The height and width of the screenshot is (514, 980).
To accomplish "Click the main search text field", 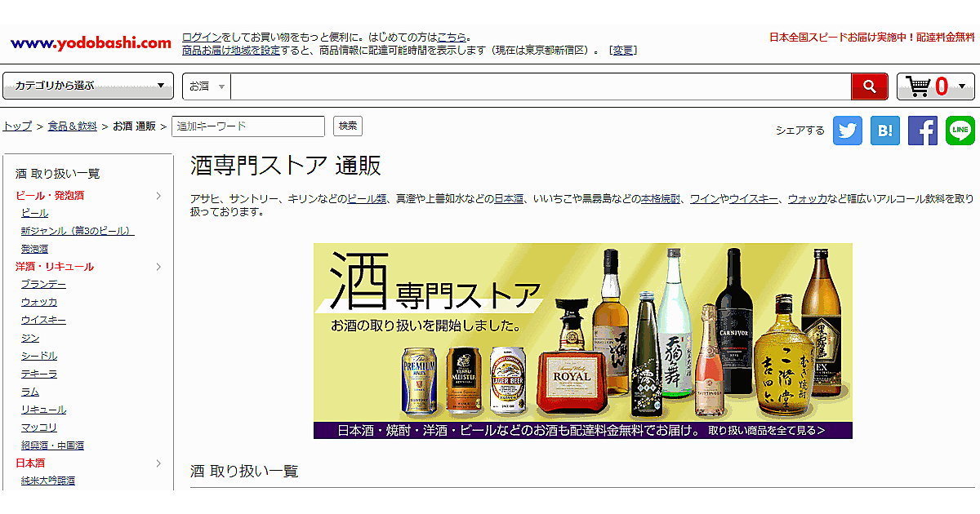I will click(x=539, y=86).
